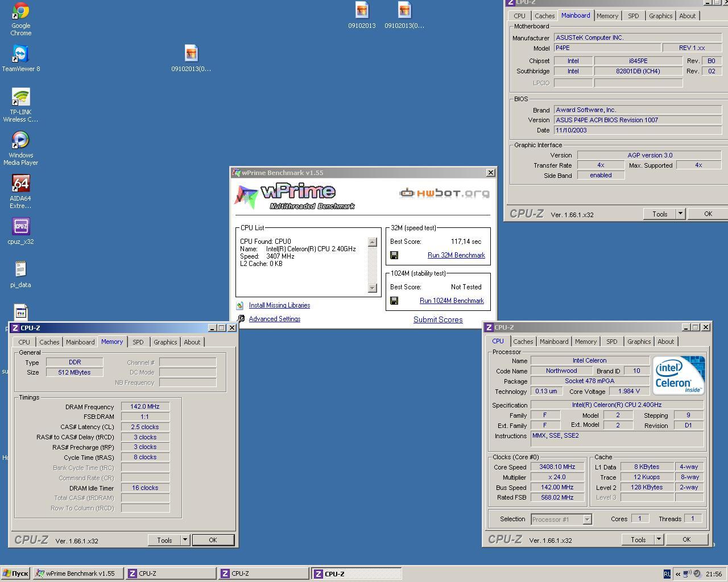Open Caches tab in lower-right CPU-Z window
Image resolution: width=728 pixels, height=582 pixels.
[523, 342]
